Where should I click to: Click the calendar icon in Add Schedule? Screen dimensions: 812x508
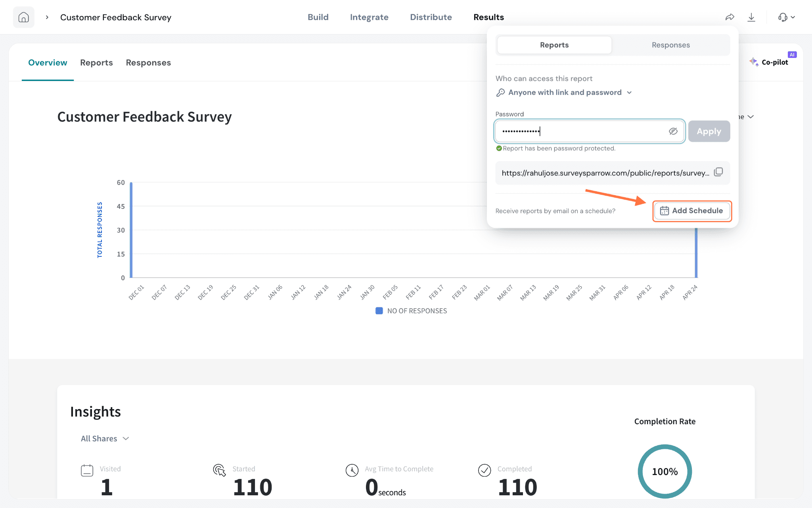[665, 211]
